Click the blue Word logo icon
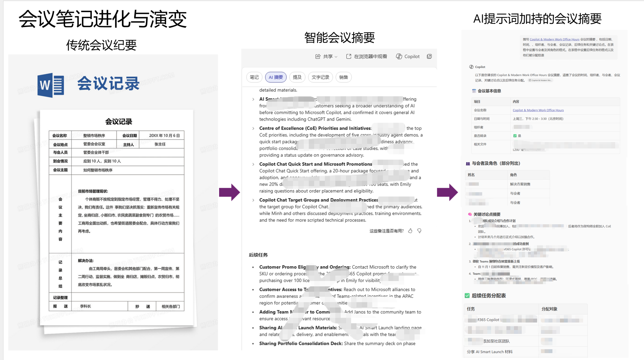The height and width of the screenshot is (360, 644). [x=50, y=85]
